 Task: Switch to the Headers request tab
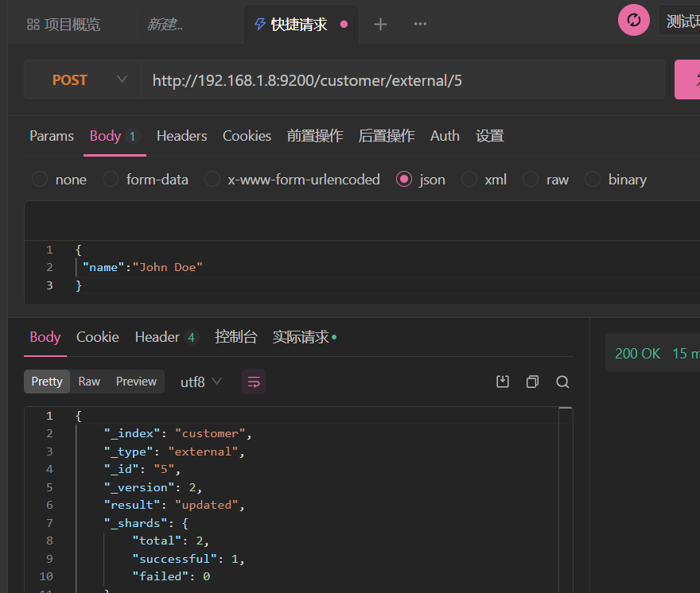pos(181,136)
